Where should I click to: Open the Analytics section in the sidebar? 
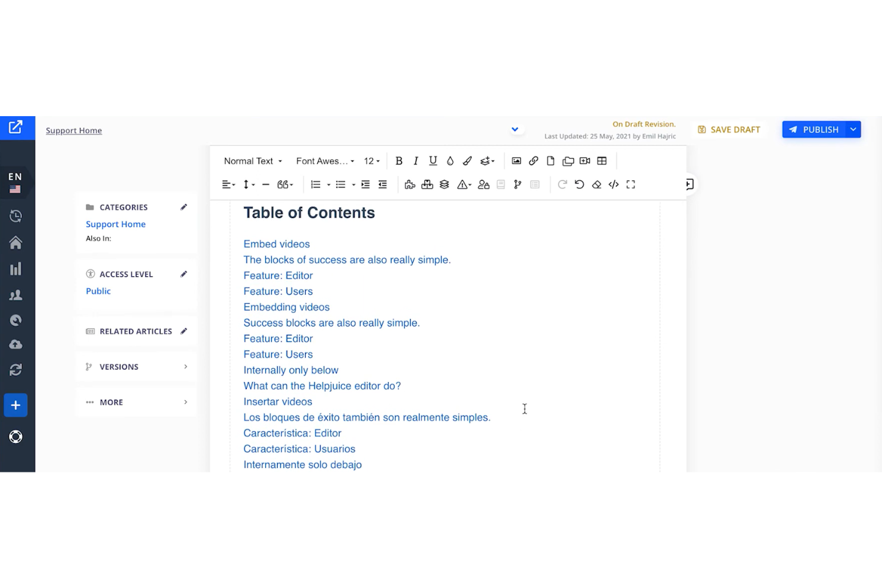click(15, 268)
